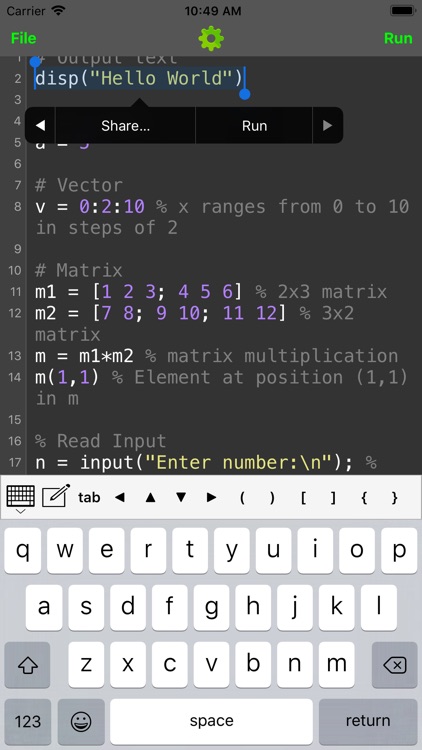Insert an opening curly brace

click(x=364, y=497)
